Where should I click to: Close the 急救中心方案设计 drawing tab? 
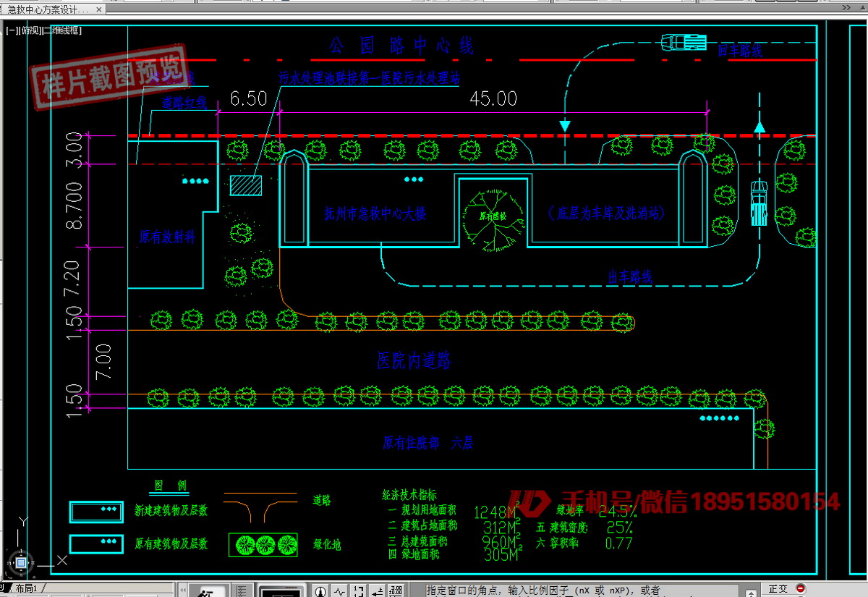click(99, 9)
